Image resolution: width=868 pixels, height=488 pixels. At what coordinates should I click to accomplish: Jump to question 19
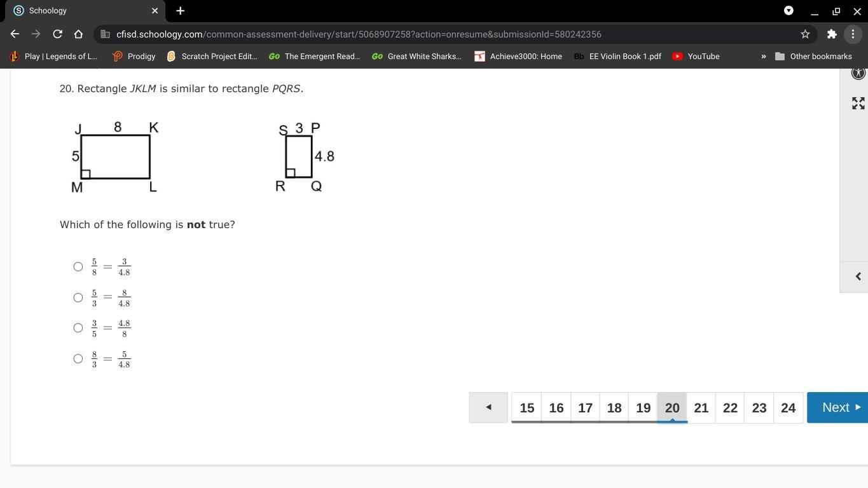644,407
